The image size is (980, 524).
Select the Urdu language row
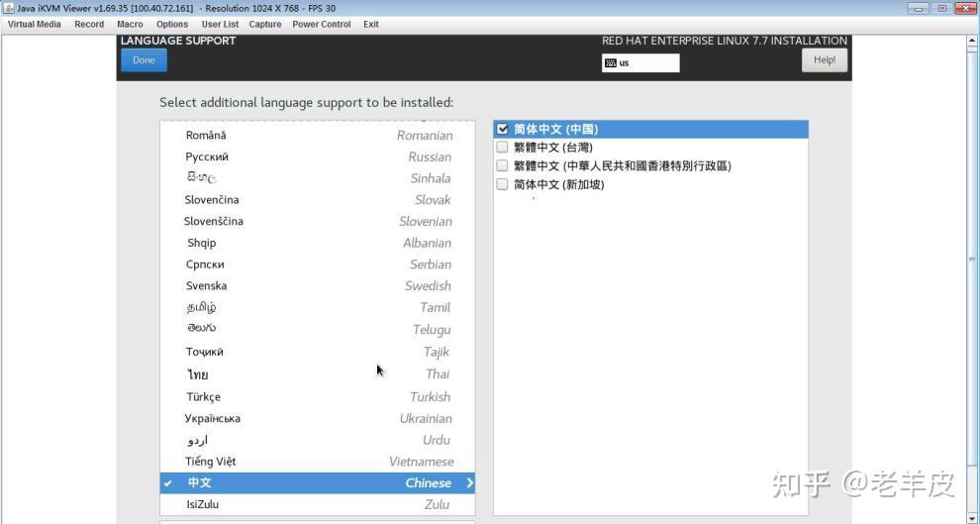pyautogui.click(x=318, y=440)
